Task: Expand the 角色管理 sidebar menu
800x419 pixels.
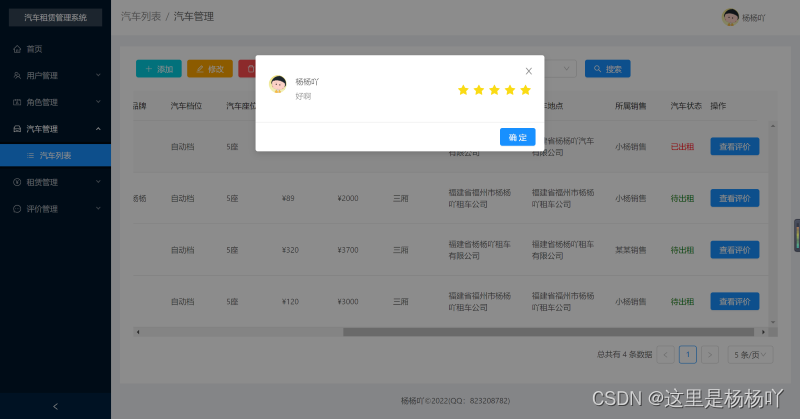Action: tap(55, 102)
